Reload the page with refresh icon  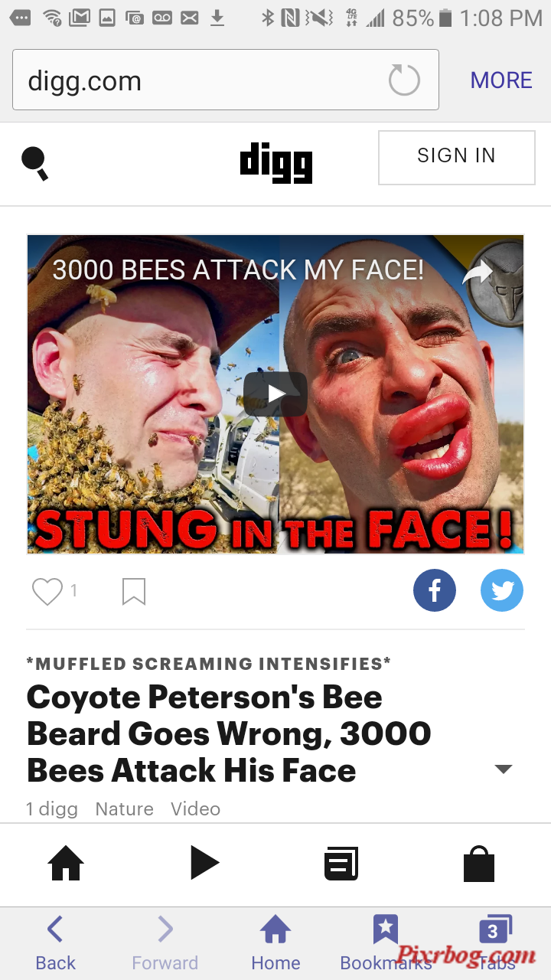(404, 80)
